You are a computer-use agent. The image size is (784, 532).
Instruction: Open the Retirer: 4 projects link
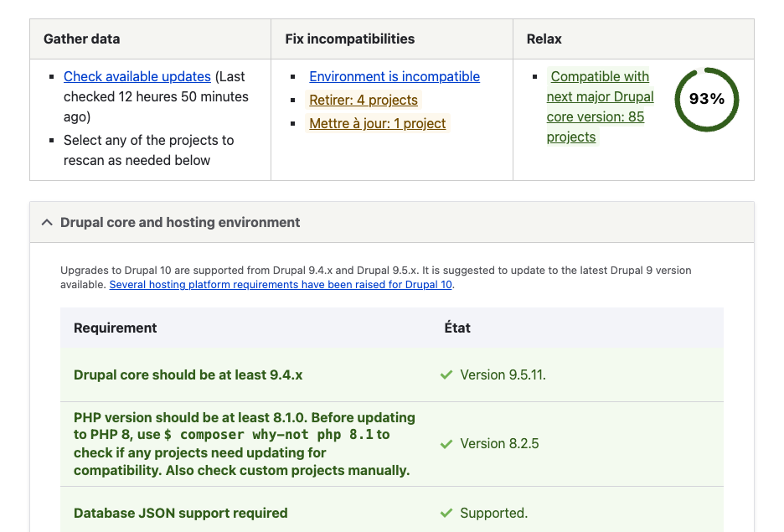(364, 100)
